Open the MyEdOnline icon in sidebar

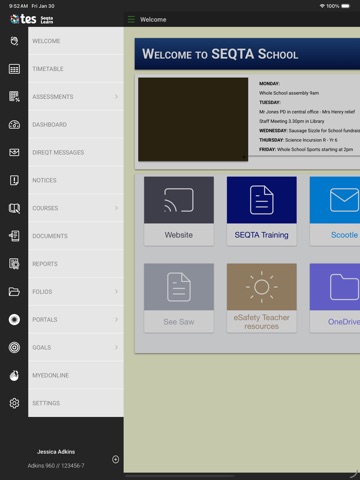pyautogui.click(x=14, y=375)
